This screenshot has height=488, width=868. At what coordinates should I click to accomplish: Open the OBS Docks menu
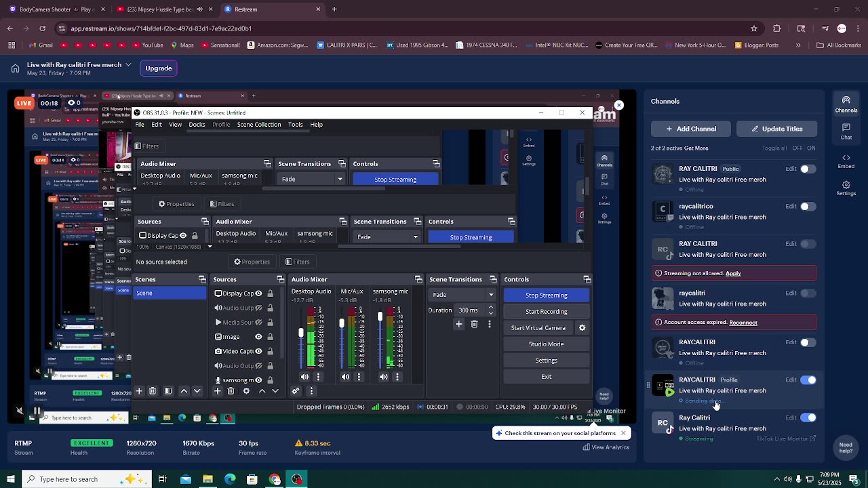click(197, 125)
